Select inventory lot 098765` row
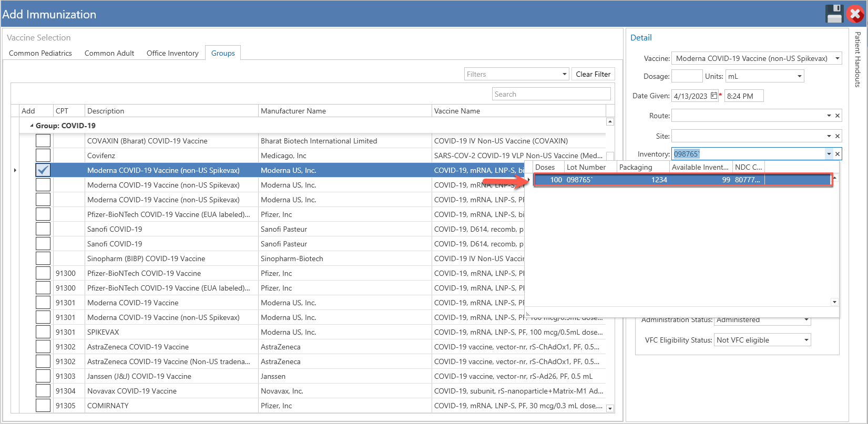The height and width of the screenshot is (424, 868). pyautogui.click(x=682, y=180)
